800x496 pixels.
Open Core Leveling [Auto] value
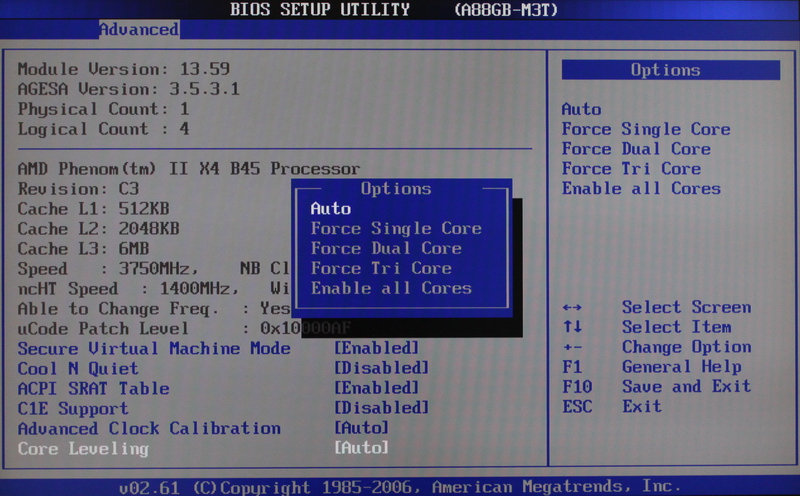pyautogui.click(x=361, y=448)
